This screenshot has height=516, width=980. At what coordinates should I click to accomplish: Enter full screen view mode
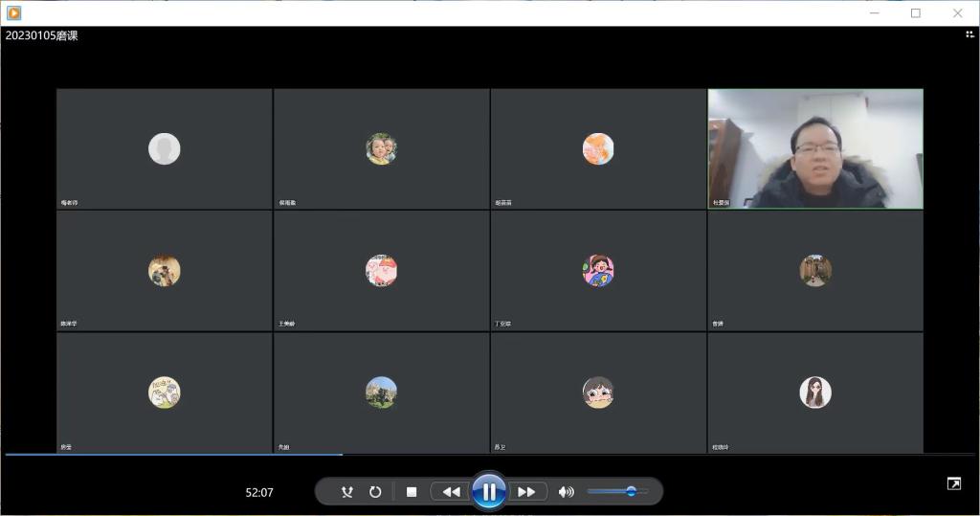953,484
